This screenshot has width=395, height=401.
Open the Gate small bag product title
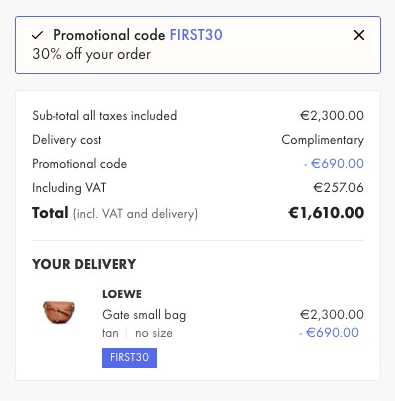tap(144, 315)
